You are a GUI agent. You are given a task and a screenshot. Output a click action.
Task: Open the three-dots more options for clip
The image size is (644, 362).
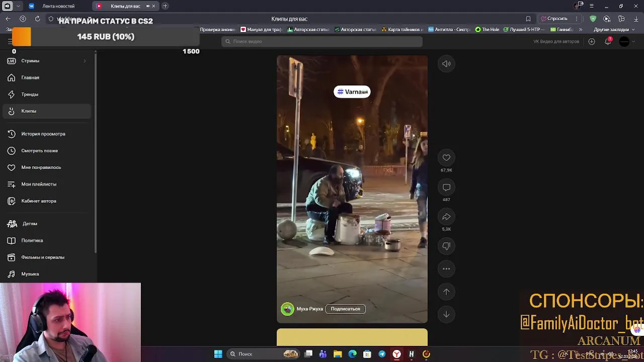(446, 269)
